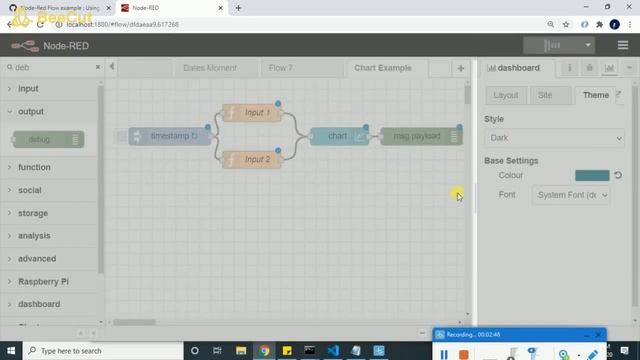This screenshot has width=640, height=360.
Task: Switch to the Node-Red Flow example browser tab
Action: (59, 8)
